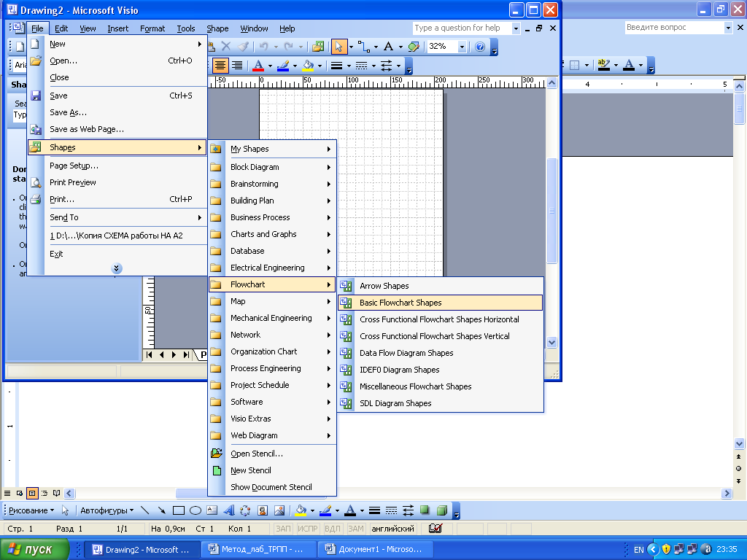Click Save As... in File menu
The width and height of the screenshot is (747, 560).
(x=117, y=112)
